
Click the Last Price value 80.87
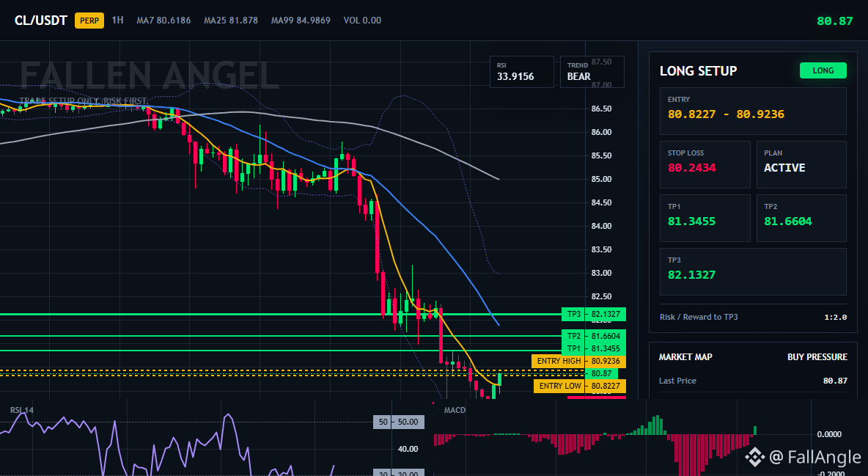pyautogui.click(x=835, y=381)
